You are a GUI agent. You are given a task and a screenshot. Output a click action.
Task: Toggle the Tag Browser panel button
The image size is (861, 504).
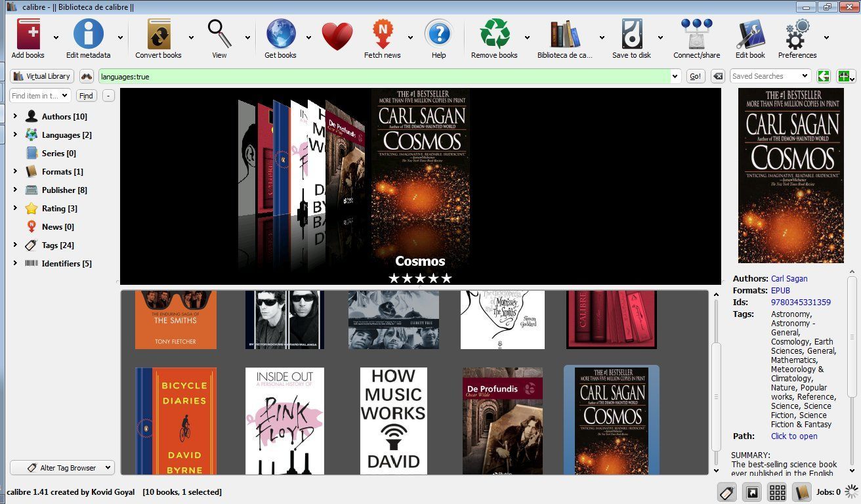tap(725, 492)
